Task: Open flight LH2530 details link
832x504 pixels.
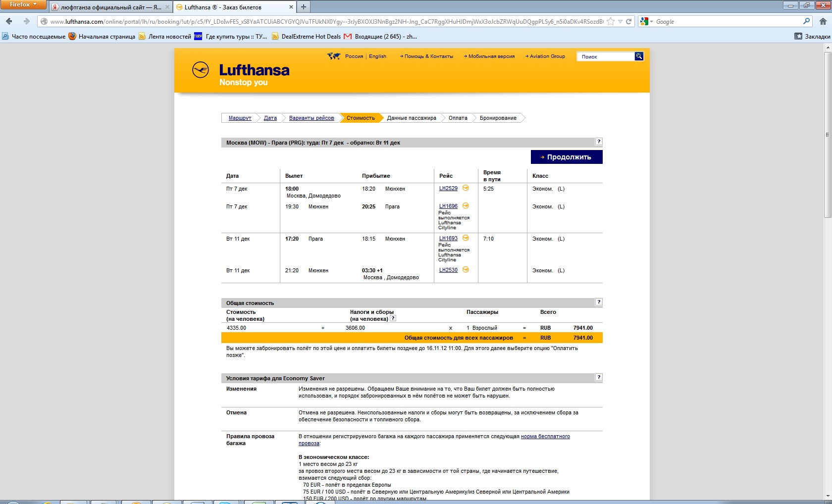Action: pos(448,270)
